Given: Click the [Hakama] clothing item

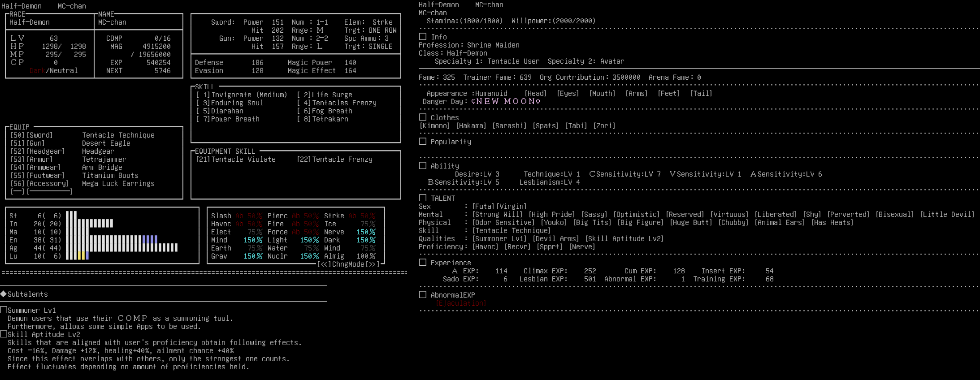Looking at the screenshot, I should pyautogui.click(x=471, y=126).
